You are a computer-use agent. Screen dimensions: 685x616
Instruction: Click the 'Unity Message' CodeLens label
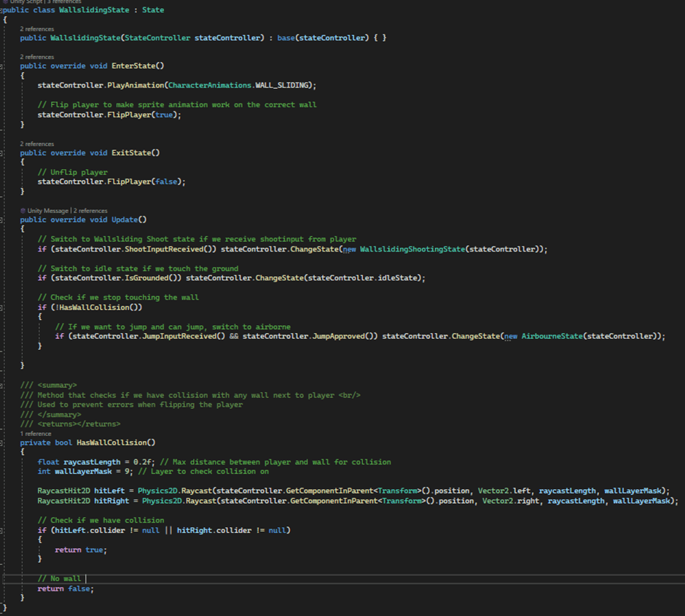click(x=48, y=211)
